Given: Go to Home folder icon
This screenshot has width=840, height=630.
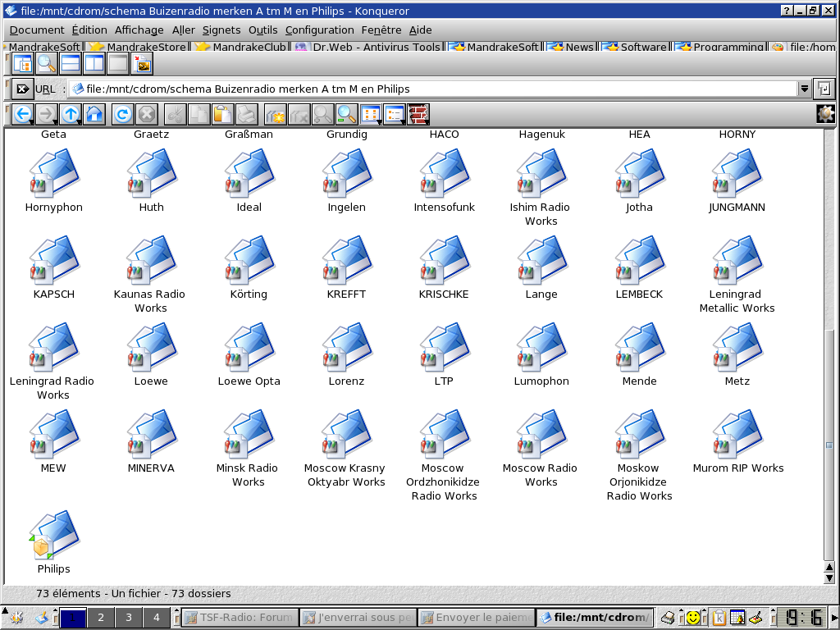Looking at the screenshot, I should pos(94,114).
